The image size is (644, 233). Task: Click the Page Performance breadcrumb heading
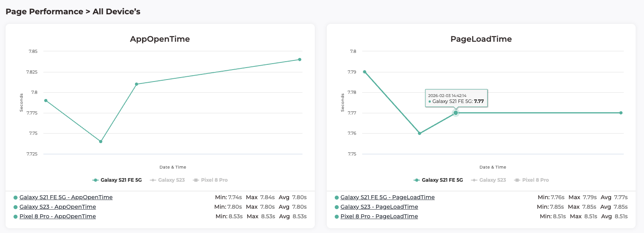pos(44,12)
